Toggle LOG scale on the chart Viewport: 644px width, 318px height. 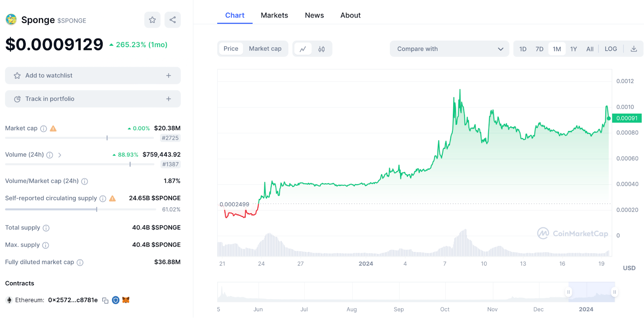pos(611,49)
